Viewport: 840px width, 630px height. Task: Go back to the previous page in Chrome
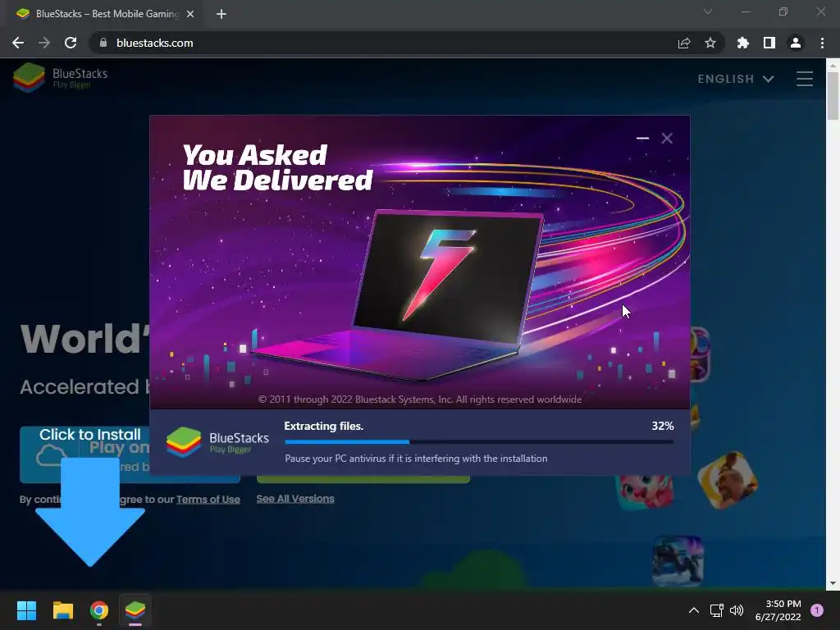pyautogui.click(x=18, y=43)
